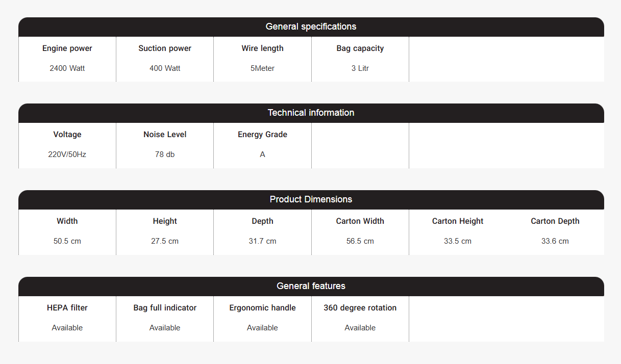Screen dimensions: 621x364
Task: Click the 78 db noise value
Action: point(165,154)
